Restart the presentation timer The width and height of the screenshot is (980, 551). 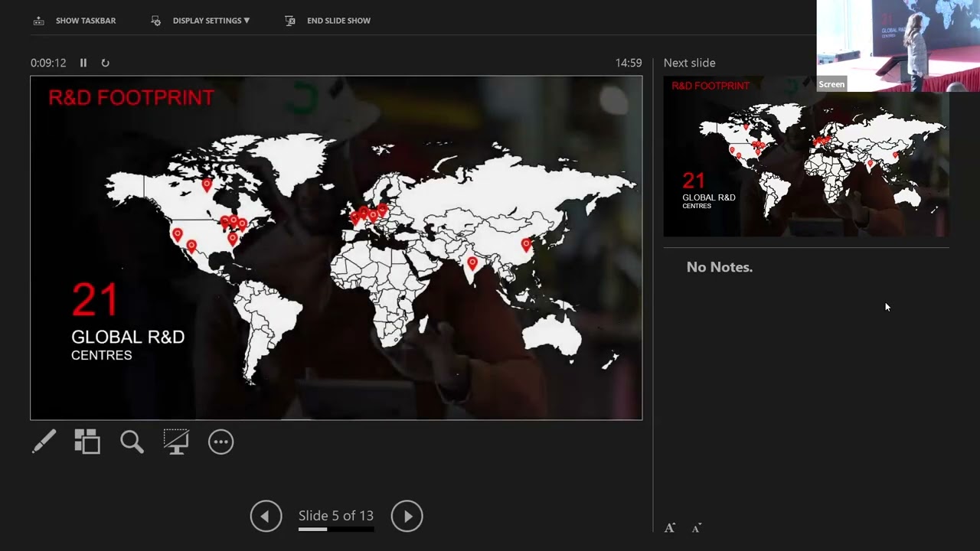click(105, 63)
